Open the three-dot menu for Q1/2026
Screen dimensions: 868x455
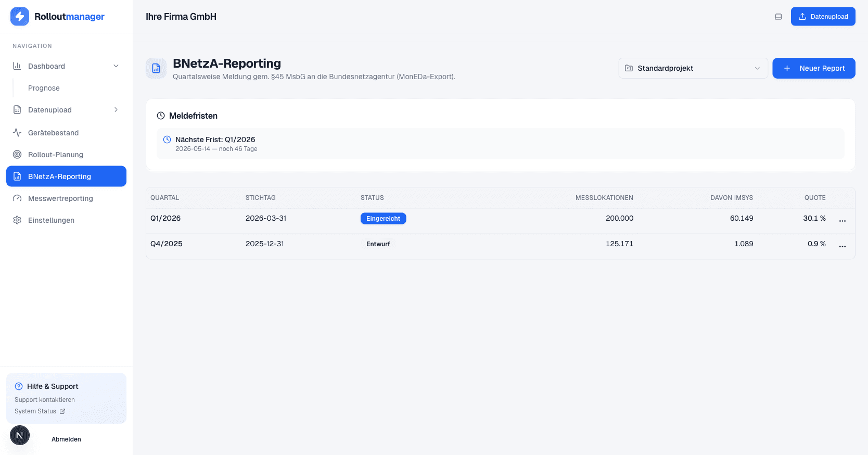(842, 221)
